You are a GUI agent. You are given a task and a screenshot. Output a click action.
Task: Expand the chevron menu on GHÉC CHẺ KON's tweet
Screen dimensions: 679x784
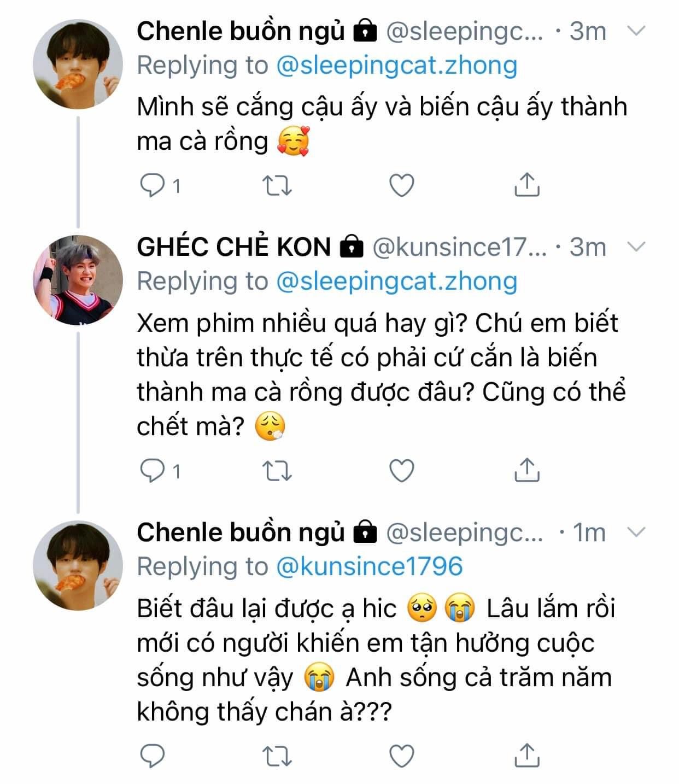(x=637, y=247)
